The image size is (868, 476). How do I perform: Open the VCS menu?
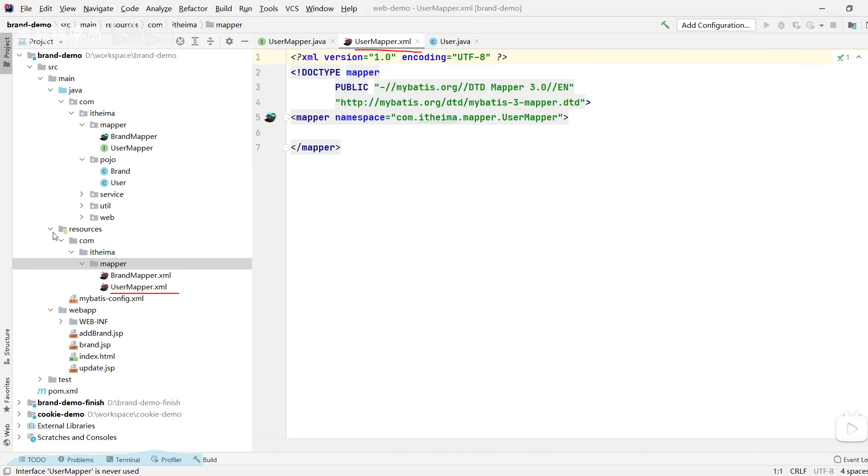pyautogui.click(x=292, y=8)
